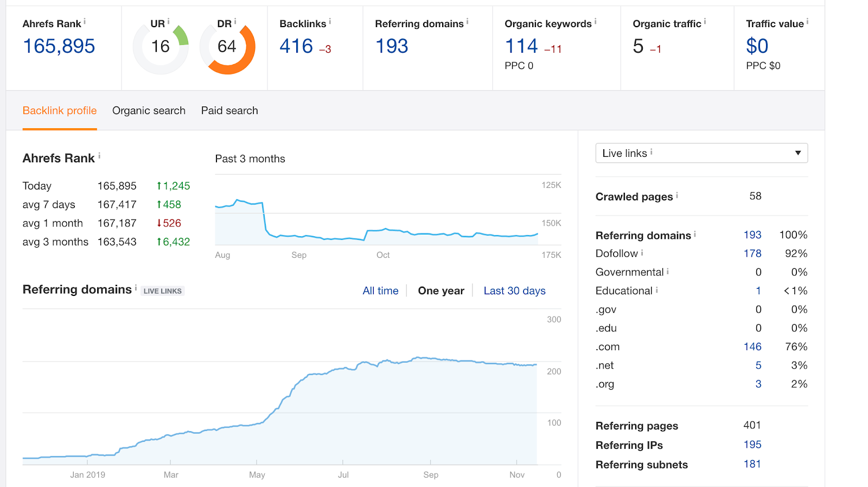
Task: Open the Live links dropdown
Action: point(701,153)
